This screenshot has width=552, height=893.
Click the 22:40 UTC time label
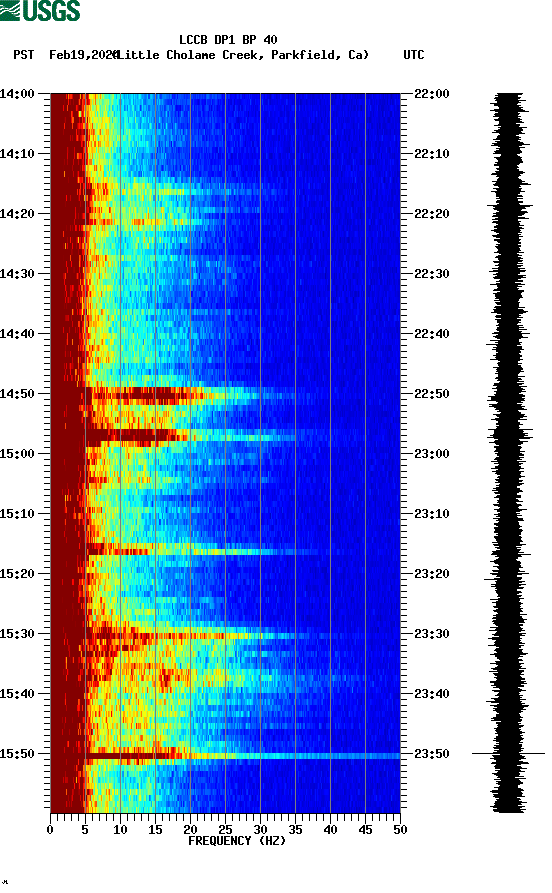tap(432, 334)
